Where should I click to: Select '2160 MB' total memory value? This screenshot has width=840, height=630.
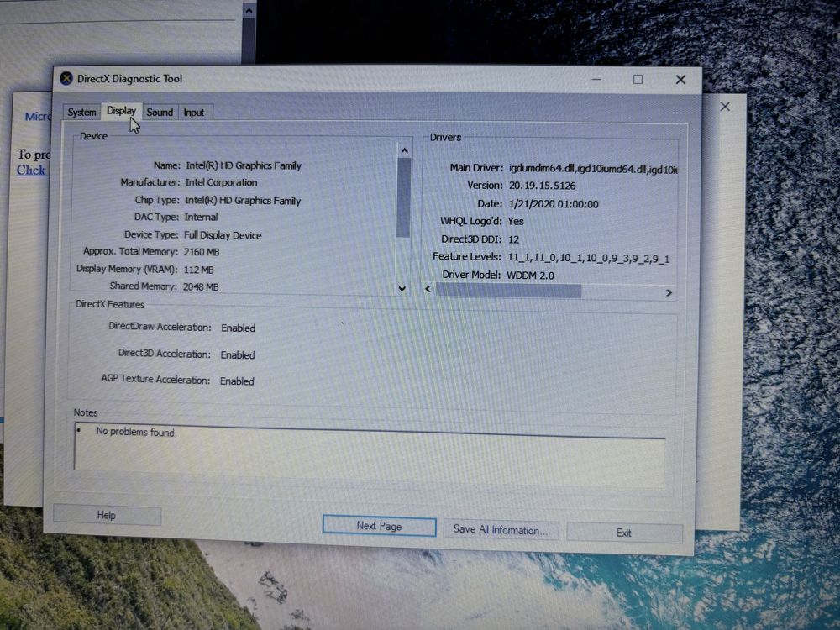[x=202, y=252]
